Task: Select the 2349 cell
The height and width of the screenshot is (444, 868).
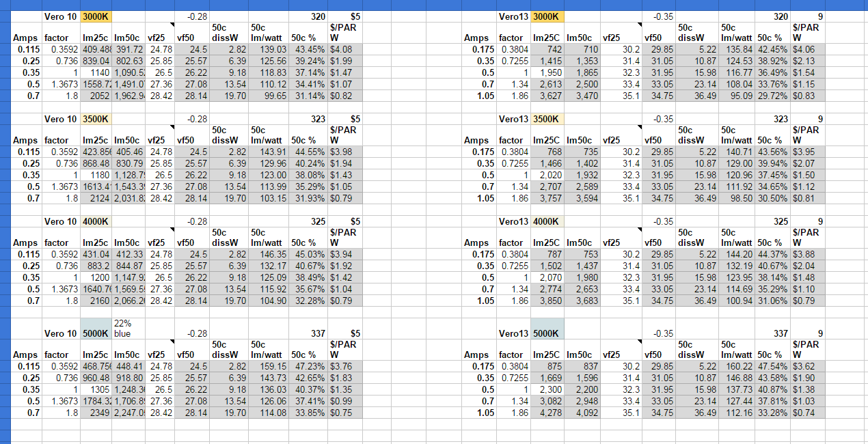Action: pos(96,413)
